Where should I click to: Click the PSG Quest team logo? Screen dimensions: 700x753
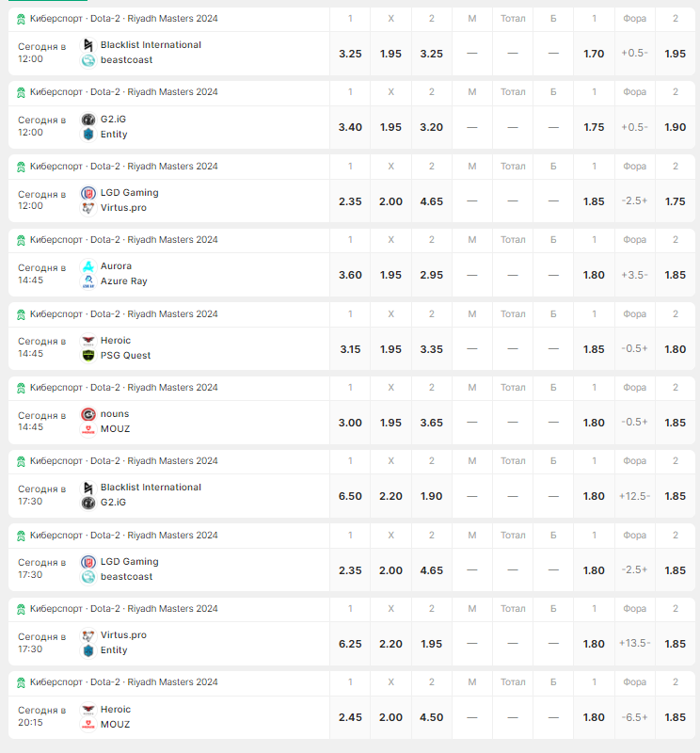click(x=88, y=356)
